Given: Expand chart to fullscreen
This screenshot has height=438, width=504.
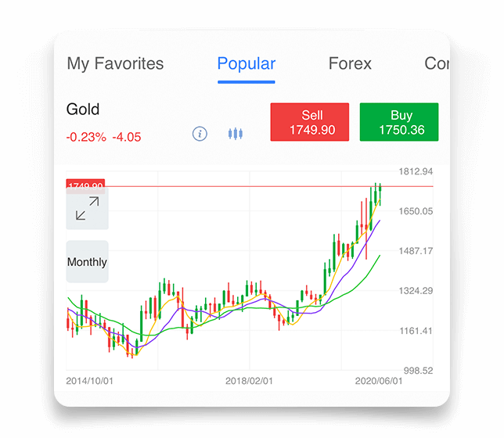Looking at the screenshot, I should (x=87, y=209).
